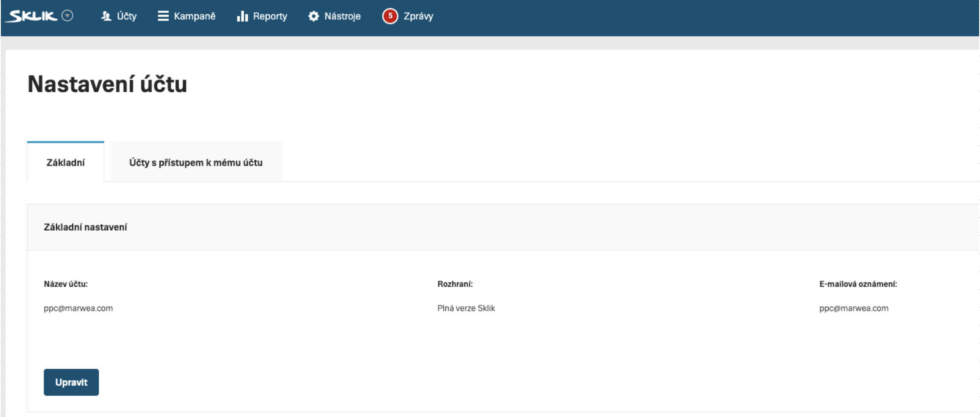Click the red notification badge showing 5
Image resolution: width=980 pixels, height=417 pixels.
pos(390,16)
